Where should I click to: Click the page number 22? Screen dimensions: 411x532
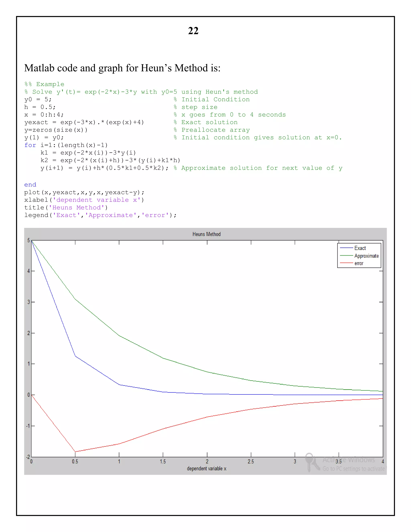pos(193,31)
